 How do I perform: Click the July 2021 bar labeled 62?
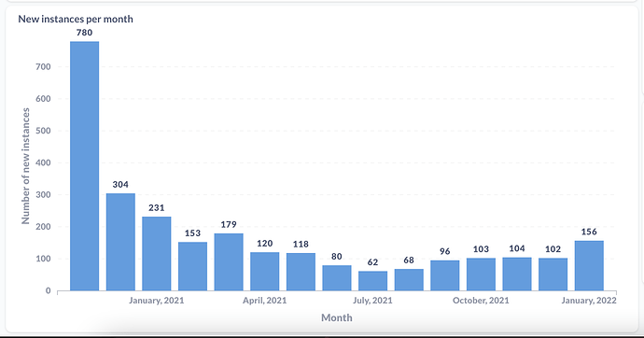(373, 281)
